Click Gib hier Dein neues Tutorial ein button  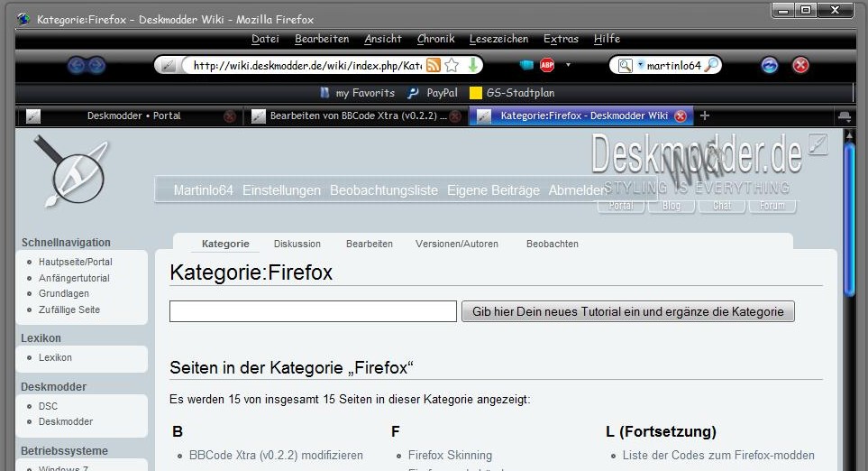[628, 311]
